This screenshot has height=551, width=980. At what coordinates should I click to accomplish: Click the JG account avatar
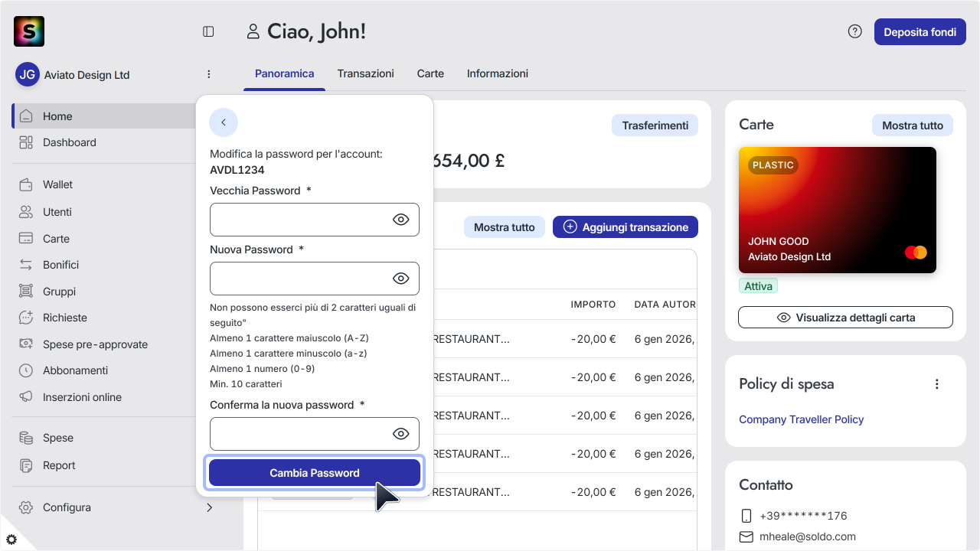tap(28, 74)
